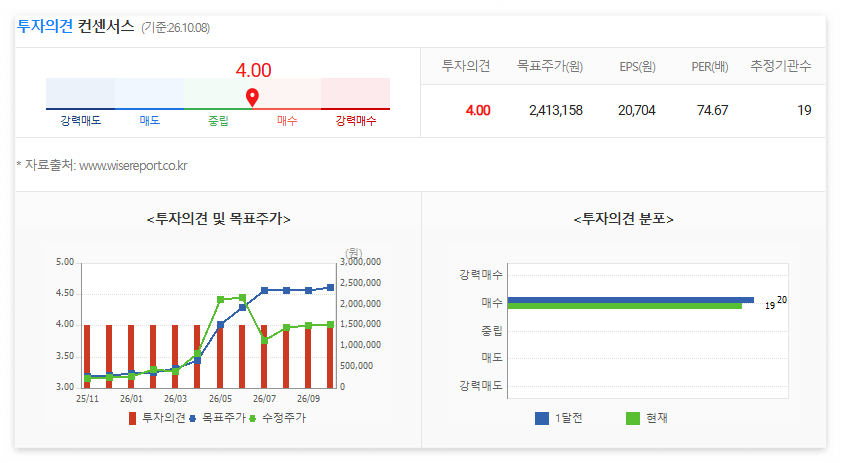Click the red 4.00 table value
This screenshot has height=463, width=841.
(478, 111)
